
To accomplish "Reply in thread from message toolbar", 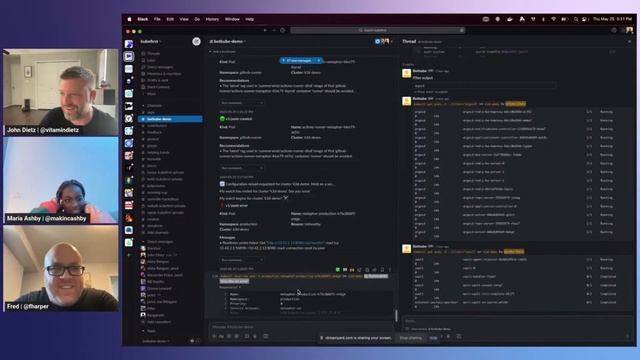I will pos(367,270).
